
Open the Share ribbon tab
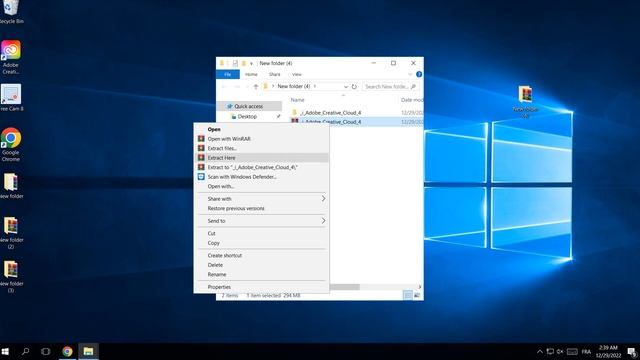275,74
